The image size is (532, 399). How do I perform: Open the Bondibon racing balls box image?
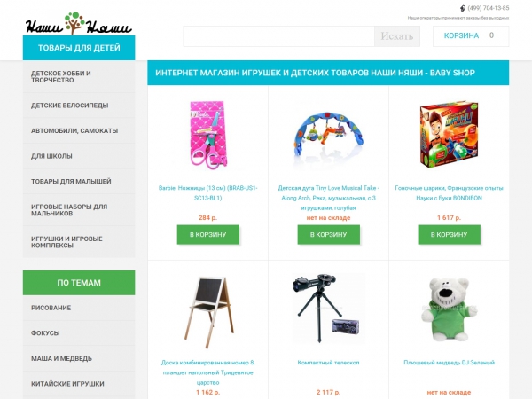(x=449, y=135)
